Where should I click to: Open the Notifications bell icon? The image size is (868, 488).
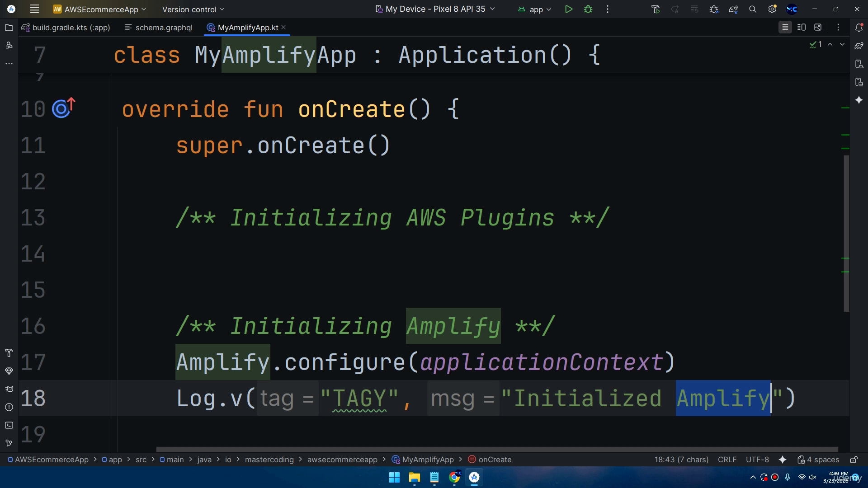(859, 28)
